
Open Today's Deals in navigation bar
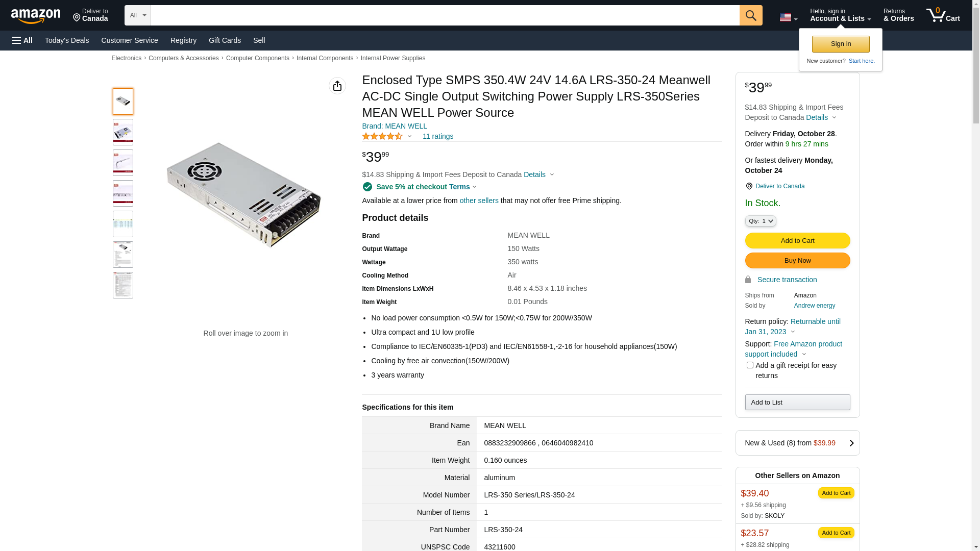pyautogui.click(x=67, y=40)
